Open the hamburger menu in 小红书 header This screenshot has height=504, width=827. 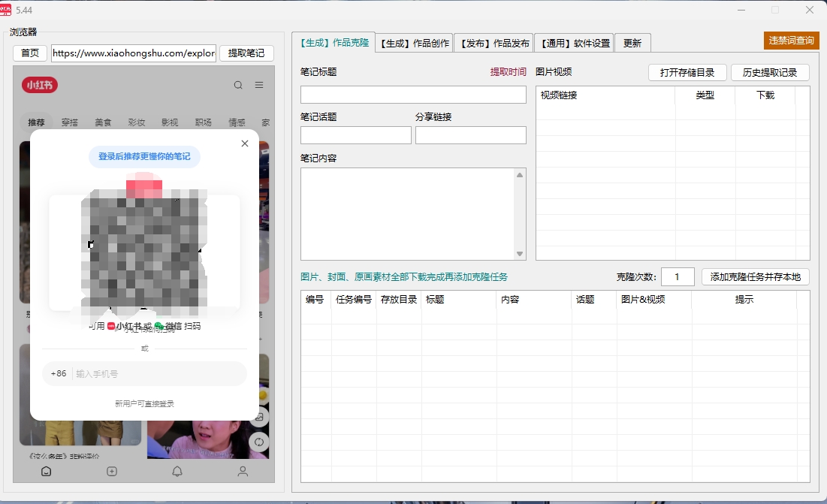click(259, 85)
